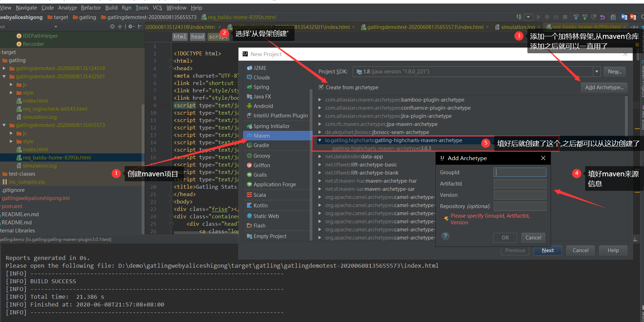Click Scroll from Source crosshair icon
644x322 pixels.
point(112,26)
